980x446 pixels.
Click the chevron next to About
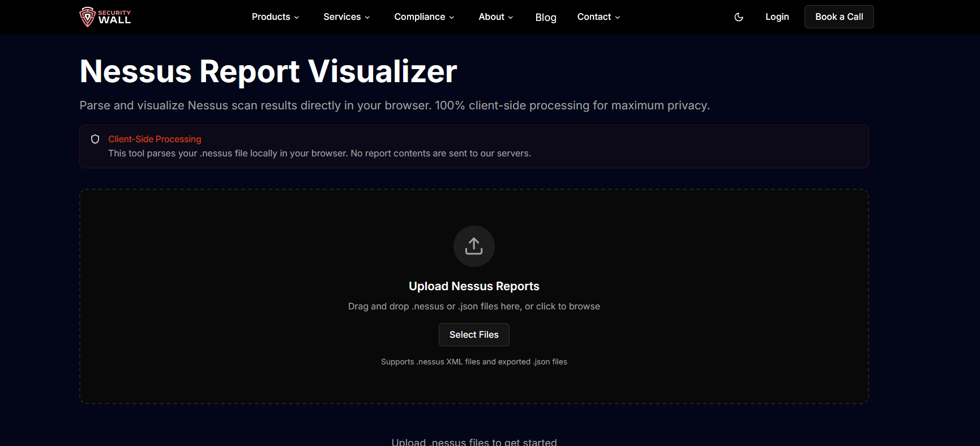511,18
